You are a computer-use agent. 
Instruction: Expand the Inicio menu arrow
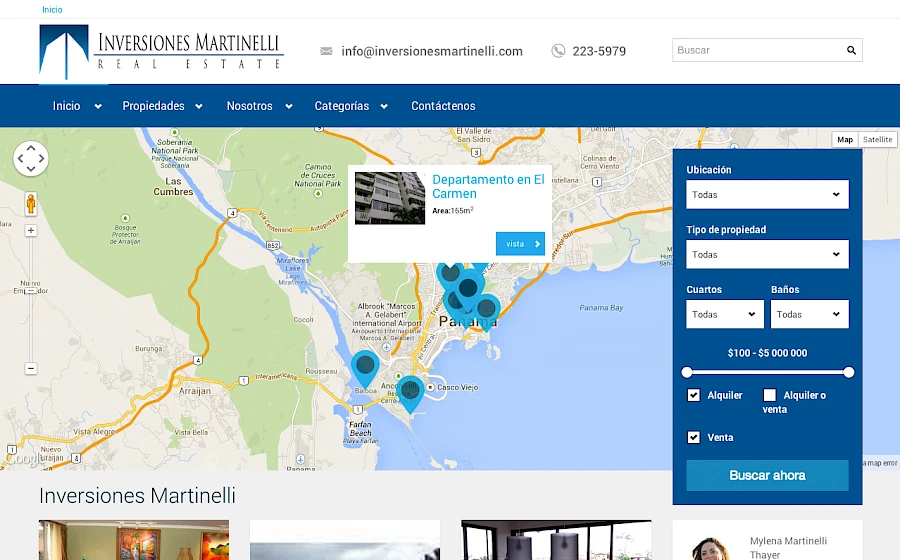point(98,106)
